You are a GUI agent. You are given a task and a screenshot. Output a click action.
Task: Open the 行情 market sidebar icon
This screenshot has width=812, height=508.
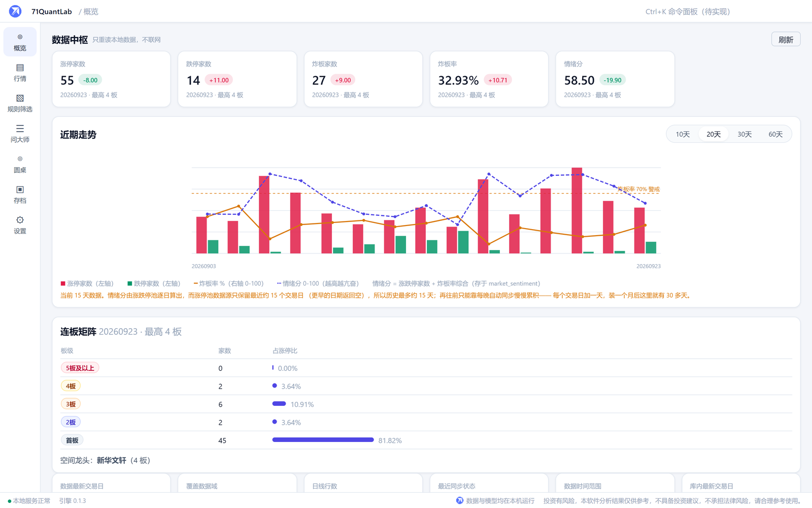click(x=20, y=72)
